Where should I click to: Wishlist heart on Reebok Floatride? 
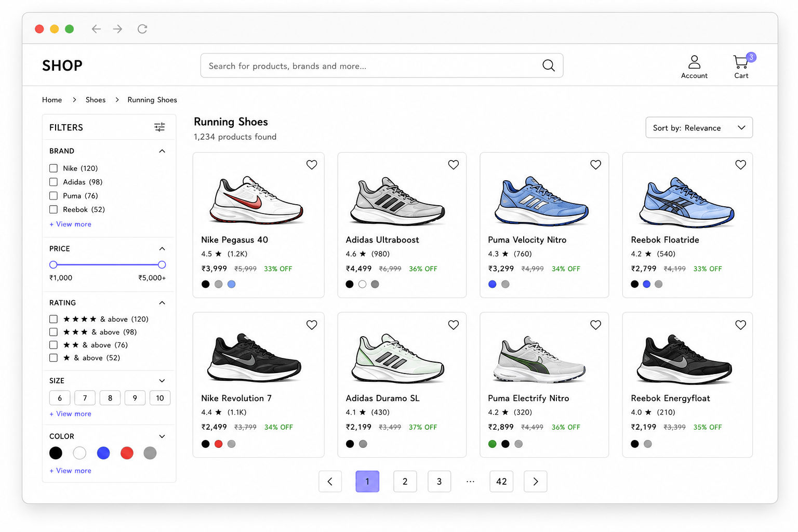[x=741, y=165]
